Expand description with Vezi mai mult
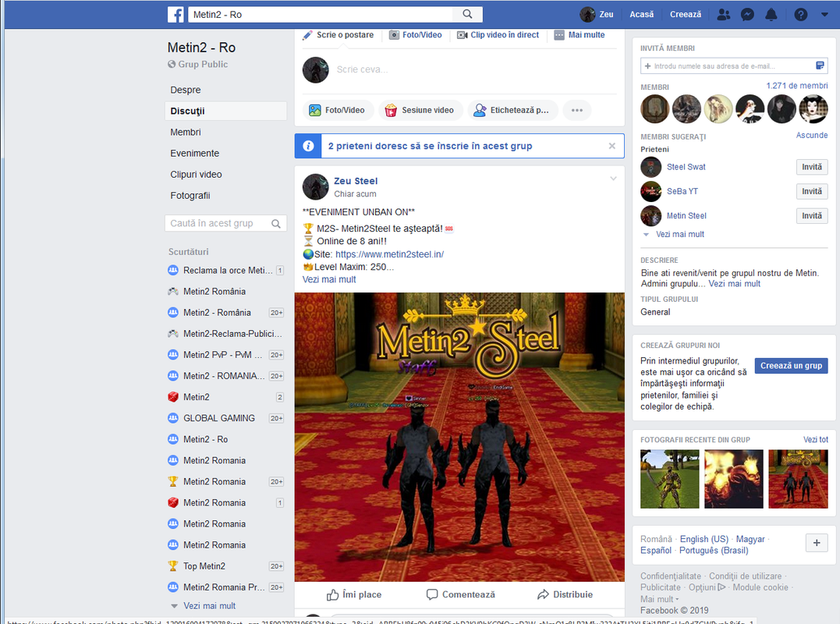This screenshot has height=624, width=840. tap(735, 284)
